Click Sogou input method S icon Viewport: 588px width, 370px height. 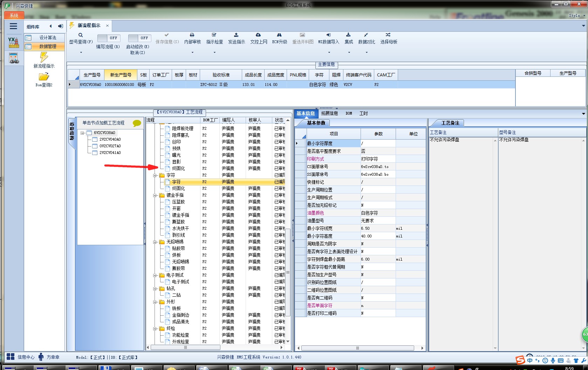pos(520,360)
